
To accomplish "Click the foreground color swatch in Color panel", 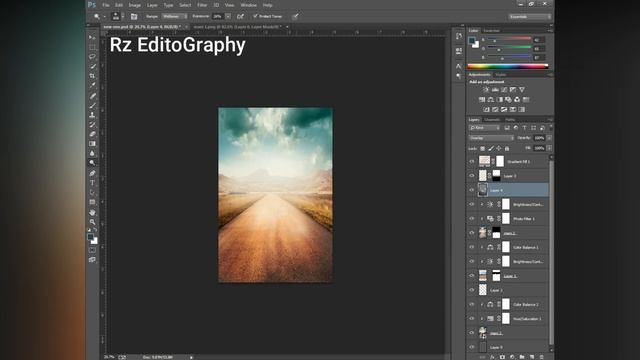I will [x=472, y=40].
